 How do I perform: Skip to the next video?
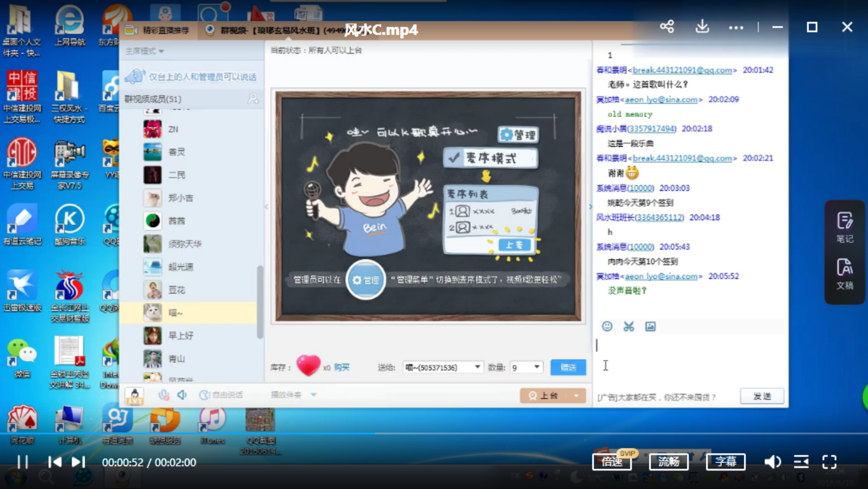pyautogui.click(x=78, y=462)
